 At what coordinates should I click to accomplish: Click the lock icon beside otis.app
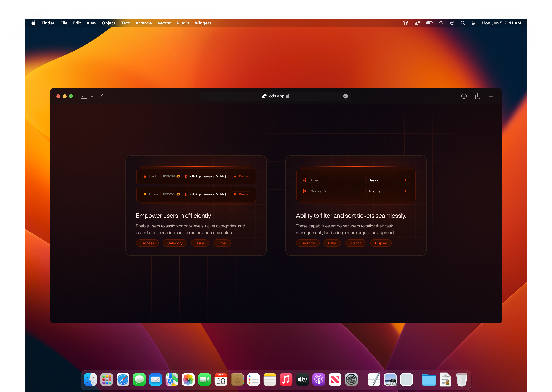pyautogui.click(x=288, y=96)
